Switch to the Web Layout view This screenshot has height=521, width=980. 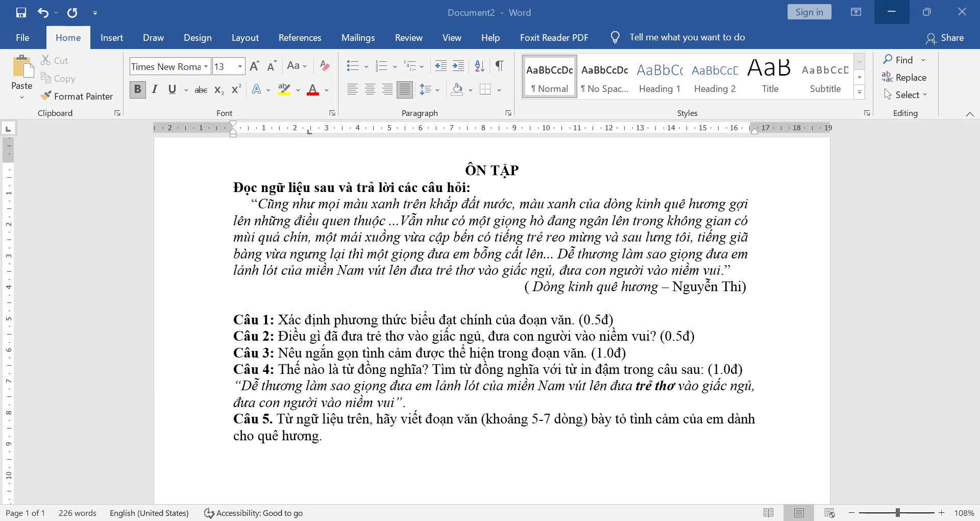tap(830, 513)
